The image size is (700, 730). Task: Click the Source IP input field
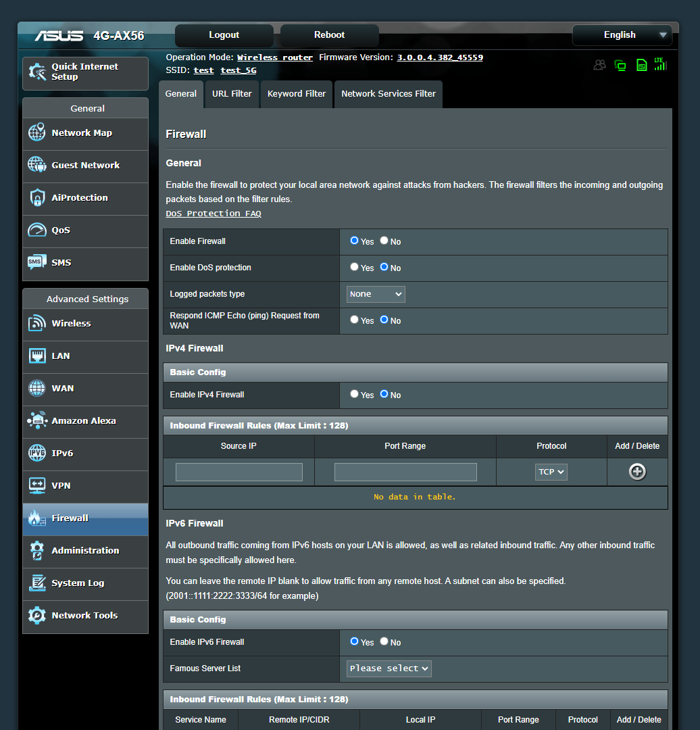tap(239, 472)
